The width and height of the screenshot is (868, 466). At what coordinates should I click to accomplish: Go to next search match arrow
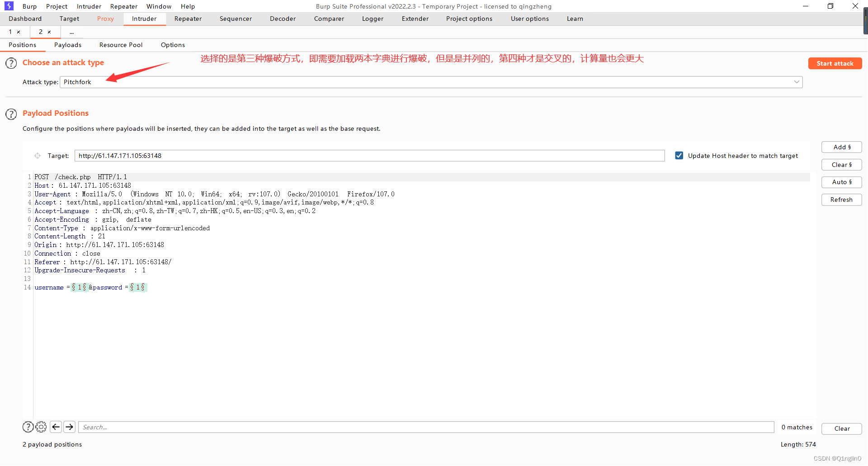tap(70, 427)
